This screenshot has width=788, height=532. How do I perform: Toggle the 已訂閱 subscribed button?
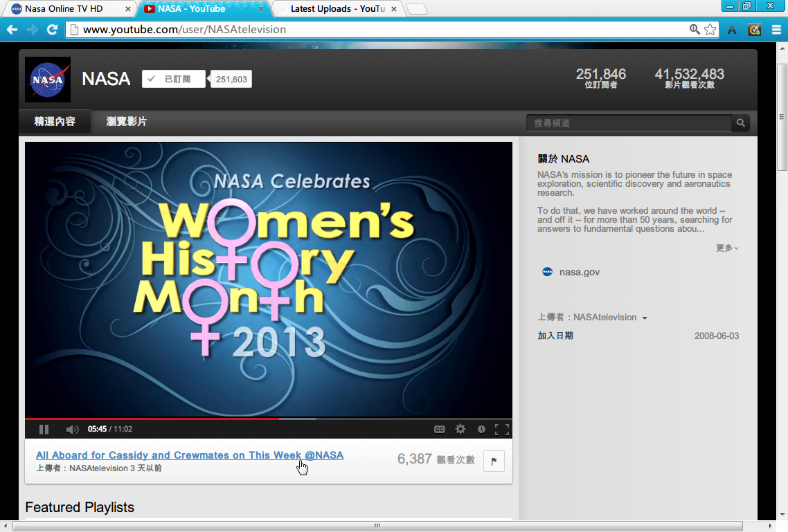pyautogui.click(x=173, y=79)
